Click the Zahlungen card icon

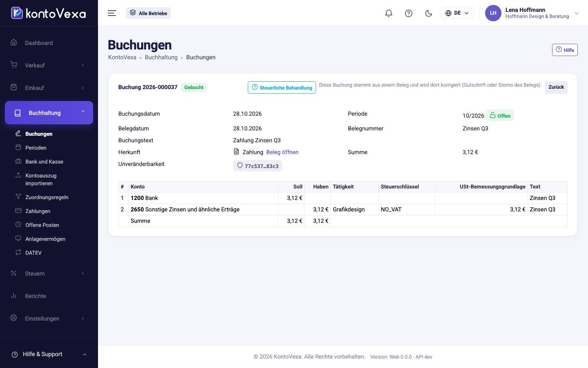click(18, 211)
